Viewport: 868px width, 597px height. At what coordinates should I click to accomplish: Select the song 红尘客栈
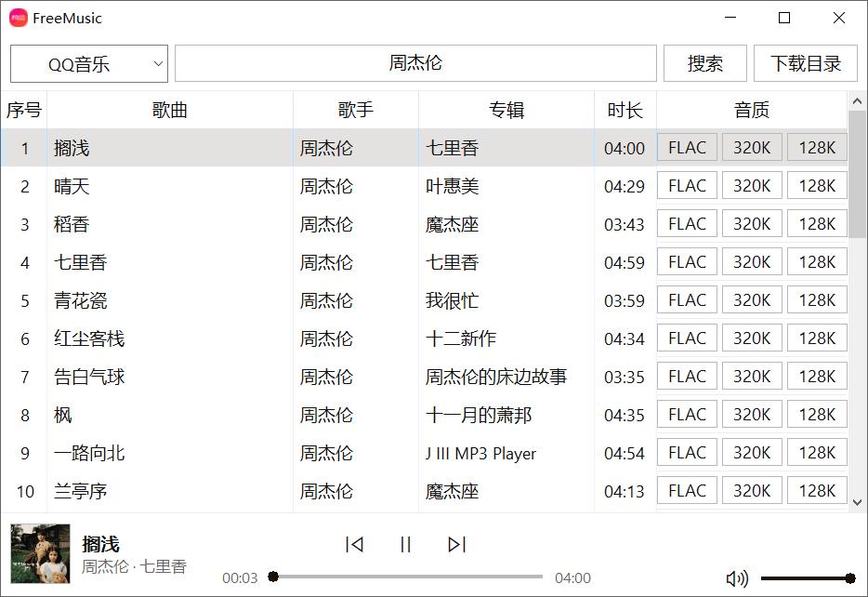(89, 338)
